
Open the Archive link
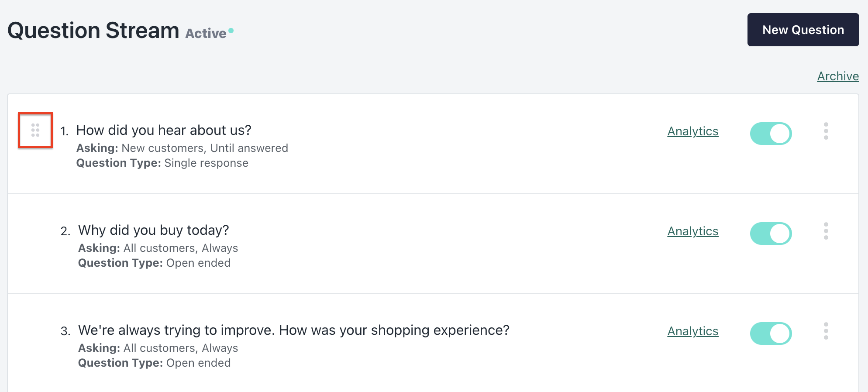[x=838, y=76]
